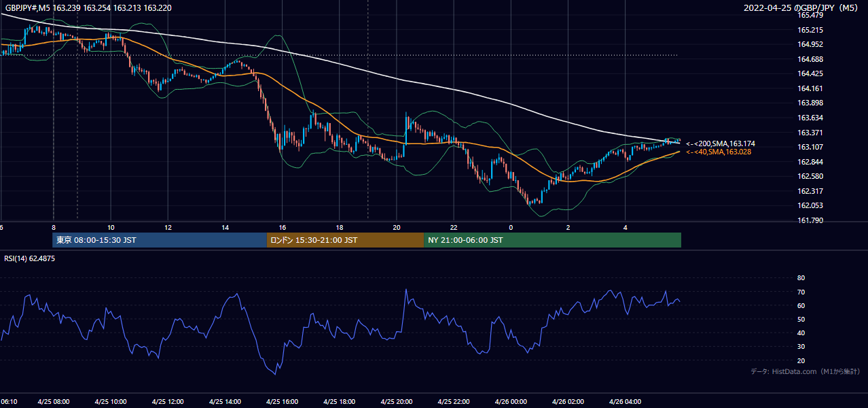Click the 2022-04-25 GBP/JPY (M5) chart title
Screen dimensions: 868x408
[x=801, y=7]
